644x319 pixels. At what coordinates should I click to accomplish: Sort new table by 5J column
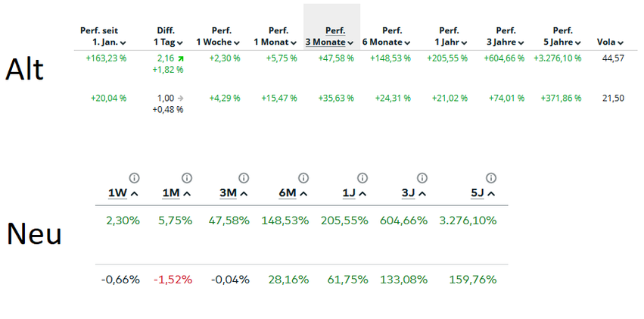coord(483,193)
